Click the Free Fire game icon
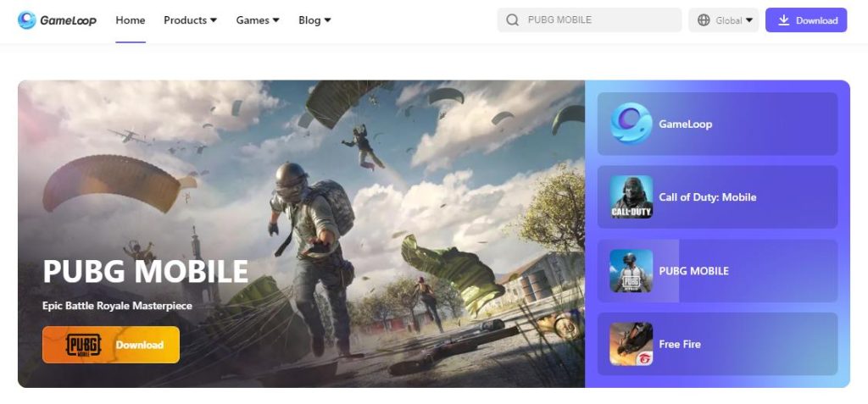Image resolution: width=868 pixels, height=404 pixels. point(632,344)
